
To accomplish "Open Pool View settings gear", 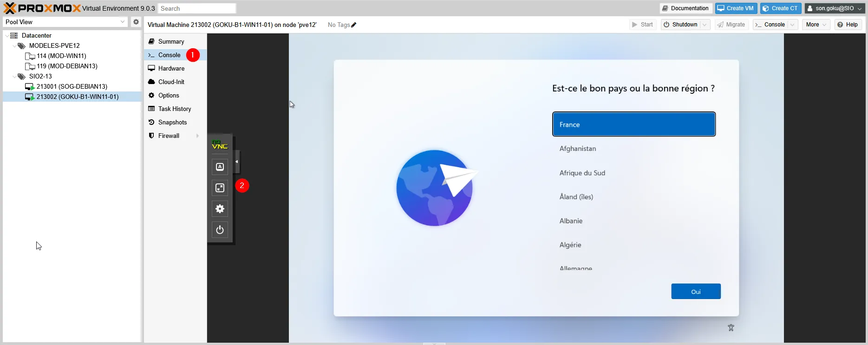I will coord(136,22).
